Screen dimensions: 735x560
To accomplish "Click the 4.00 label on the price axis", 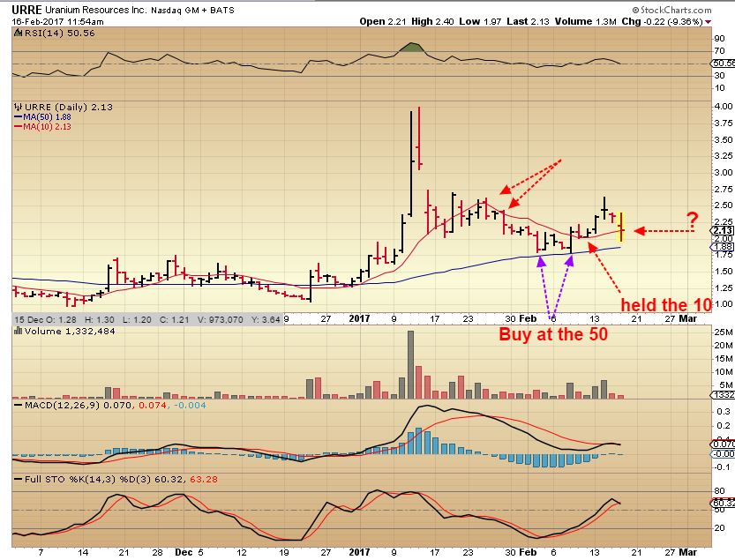I will click(724, 107).
